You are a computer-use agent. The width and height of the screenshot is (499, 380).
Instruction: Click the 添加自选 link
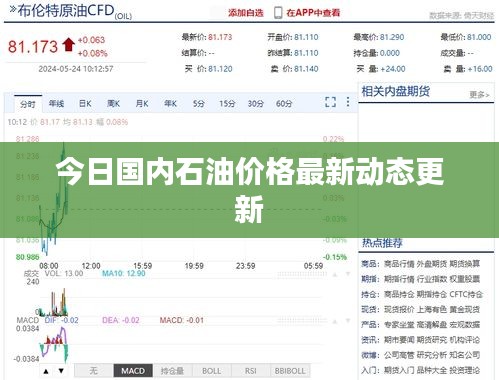246,13
